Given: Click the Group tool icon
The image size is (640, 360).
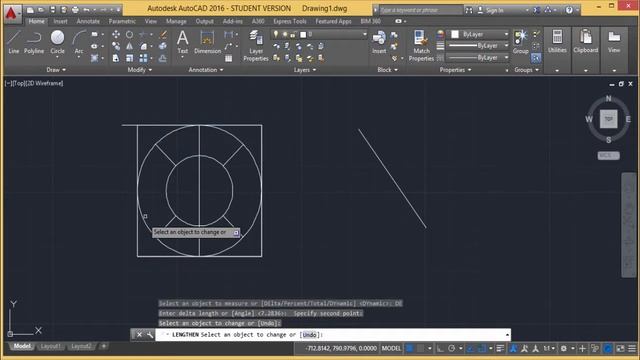Looking at the screenshot, I should 520,42.
